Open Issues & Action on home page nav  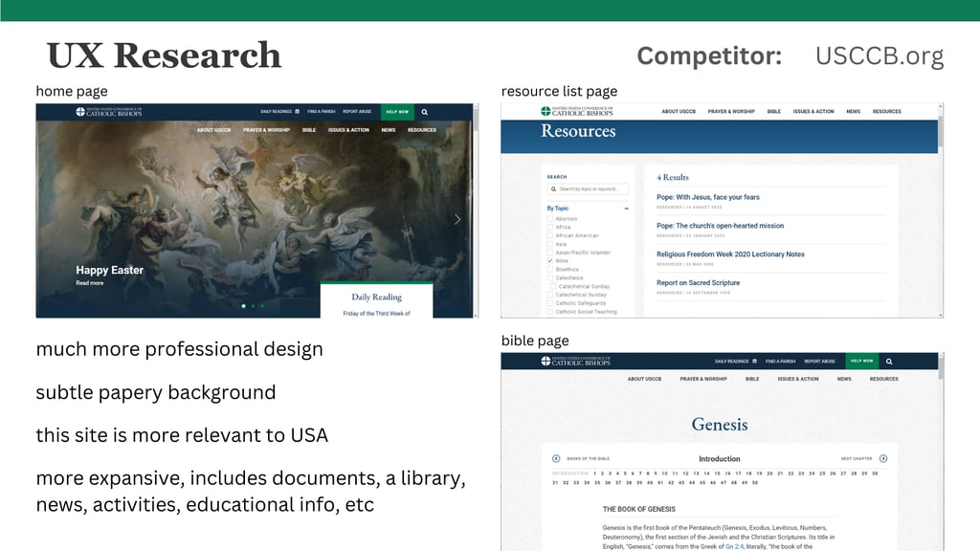348,130
